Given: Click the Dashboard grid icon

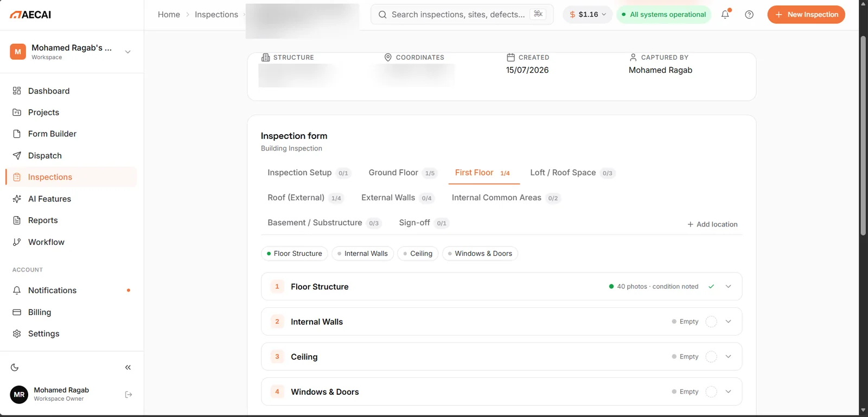Looking at the screenshot, I should [x=17, y=91].
